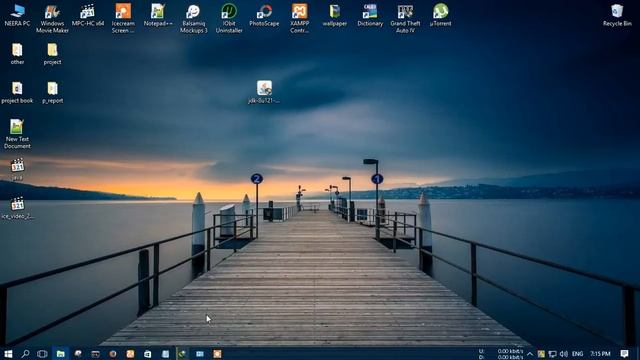Open clock showing 7:15 PM

[600, 353]
